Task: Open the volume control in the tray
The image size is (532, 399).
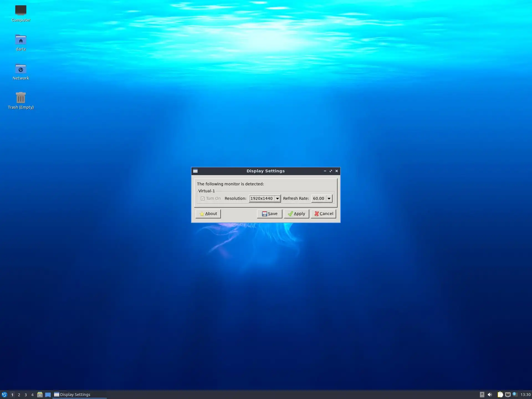Action: (490, 395)
